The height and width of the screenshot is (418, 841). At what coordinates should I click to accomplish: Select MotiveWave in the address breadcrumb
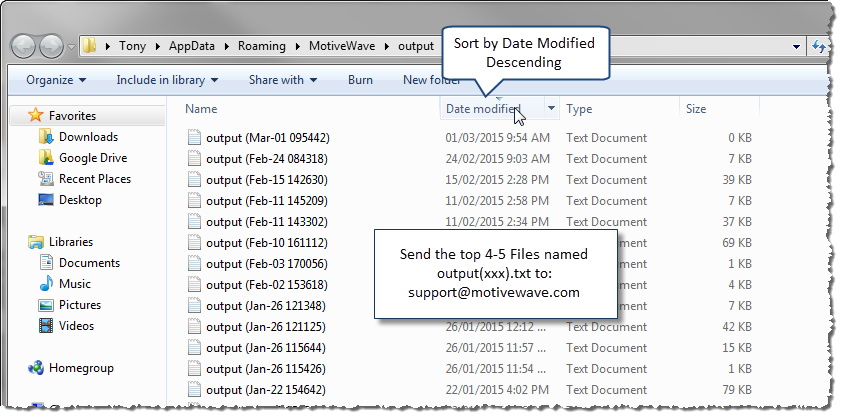340,46
